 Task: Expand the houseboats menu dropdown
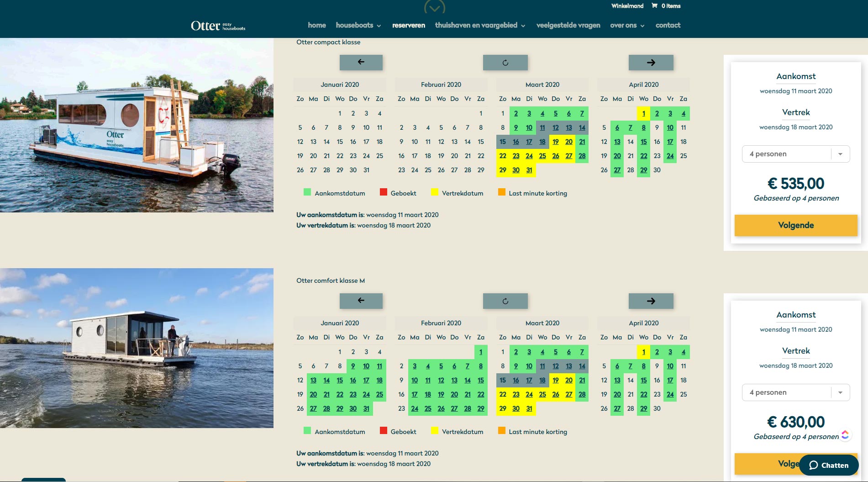click(358, 26)
